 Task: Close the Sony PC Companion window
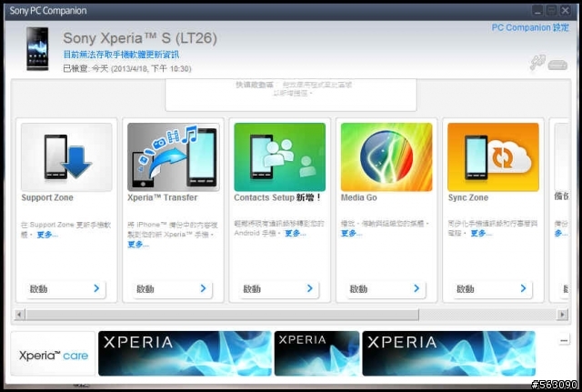566,10
